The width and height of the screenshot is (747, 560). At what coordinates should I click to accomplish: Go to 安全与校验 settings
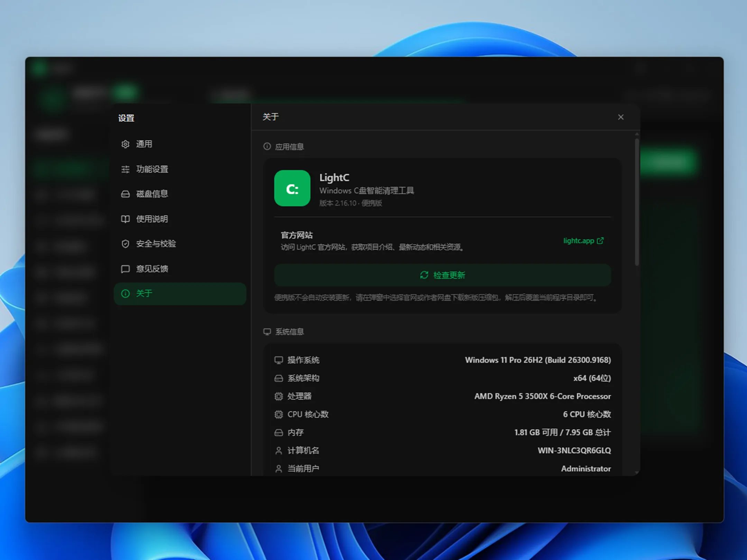click(x=180, y=244)
